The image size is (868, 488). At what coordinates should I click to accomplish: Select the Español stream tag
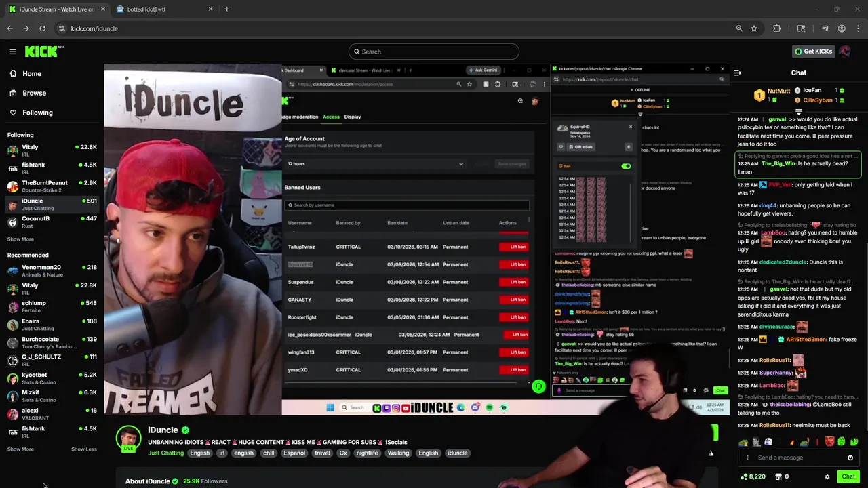point(294,453)
